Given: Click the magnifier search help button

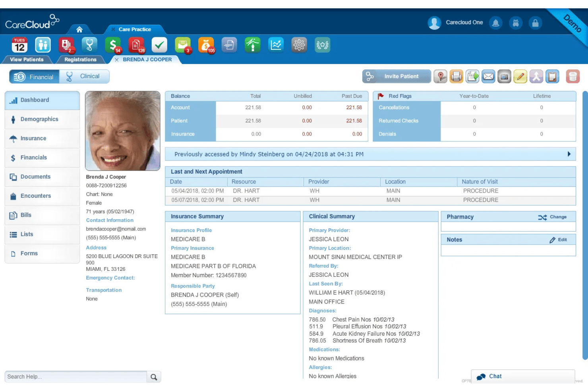Looking at the screenshot, I should (154, 377).
